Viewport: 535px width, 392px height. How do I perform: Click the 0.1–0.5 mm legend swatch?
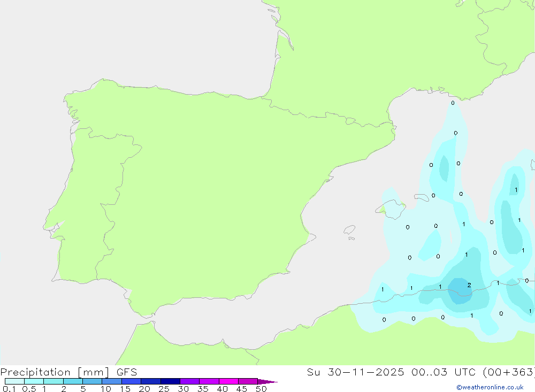[x=14, y=381]
